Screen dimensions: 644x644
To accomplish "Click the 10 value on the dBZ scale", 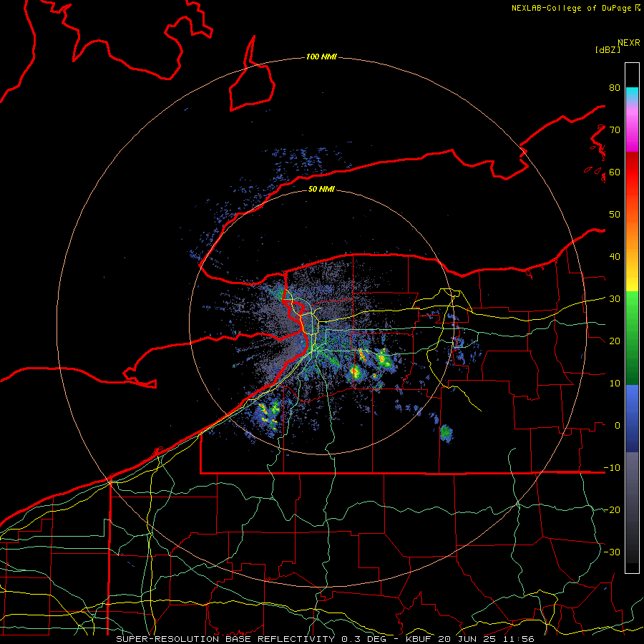I will coord(615,384).
